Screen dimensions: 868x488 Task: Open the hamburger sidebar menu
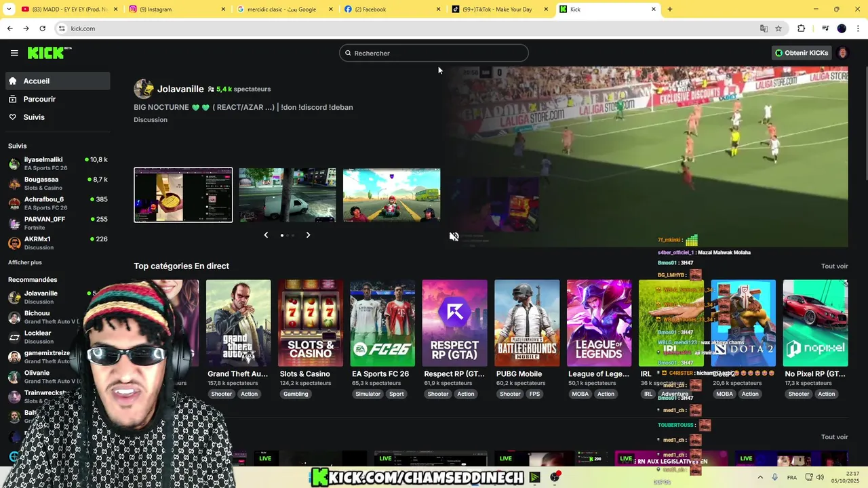[x=14, y=53]
